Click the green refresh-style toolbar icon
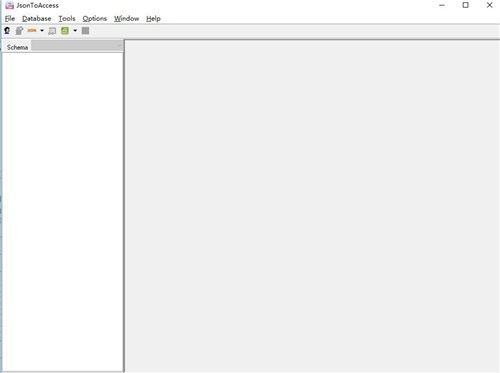 (x=65, y=31)
